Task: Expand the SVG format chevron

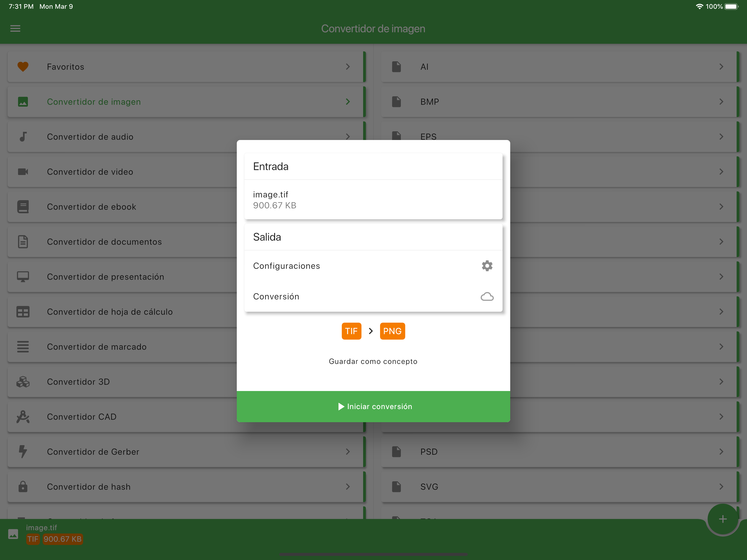Action: [x=721, y=487]
